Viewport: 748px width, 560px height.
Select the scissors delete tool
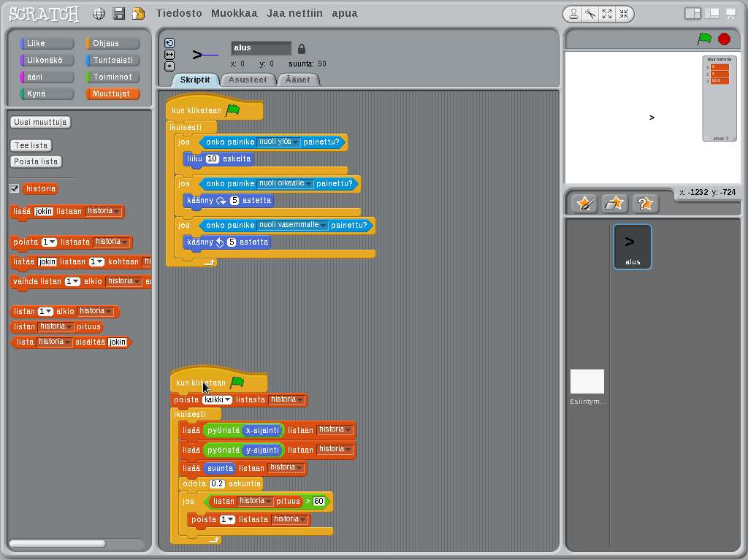[x=590, y=14]
